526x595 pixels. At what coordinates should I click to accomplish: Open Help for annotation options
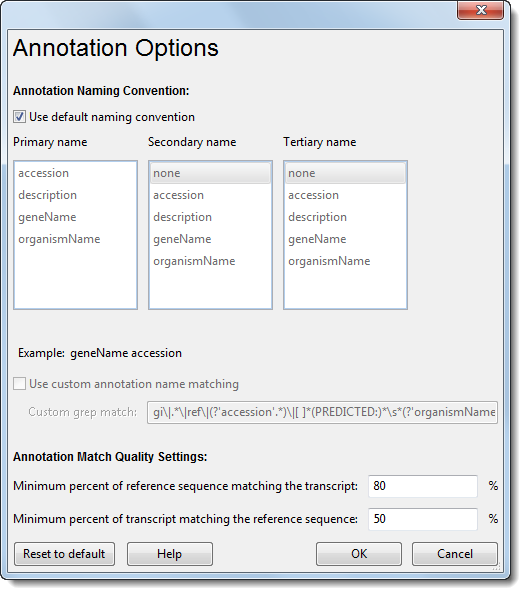point(170,554)
